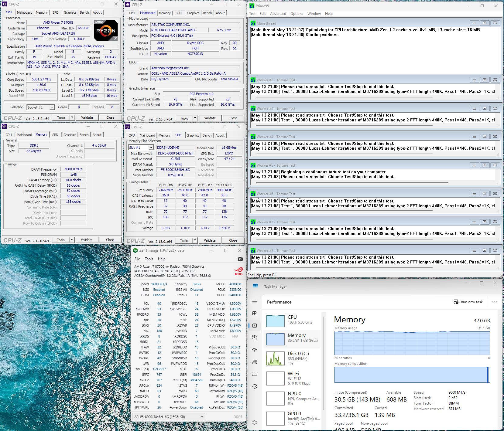Screen dimensions: 504x431
Task: Switch to Graphics tab in CPU-Z CPU window
Action: coord(70,12)
